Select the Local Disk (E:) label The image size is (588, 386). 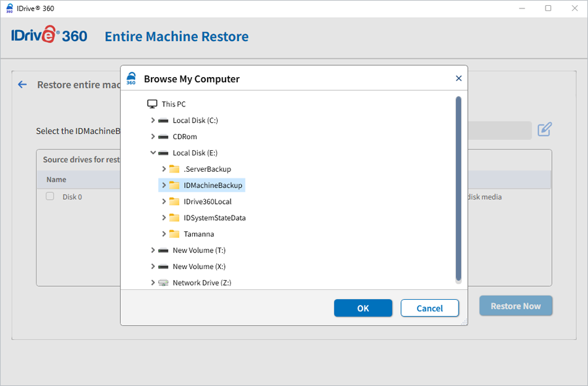(195, 153)
